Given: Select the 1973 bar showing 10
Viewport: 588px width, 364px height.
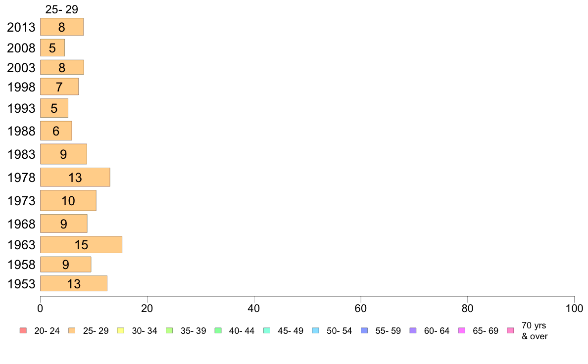Looking at the screenshot, I should [68, 201].
